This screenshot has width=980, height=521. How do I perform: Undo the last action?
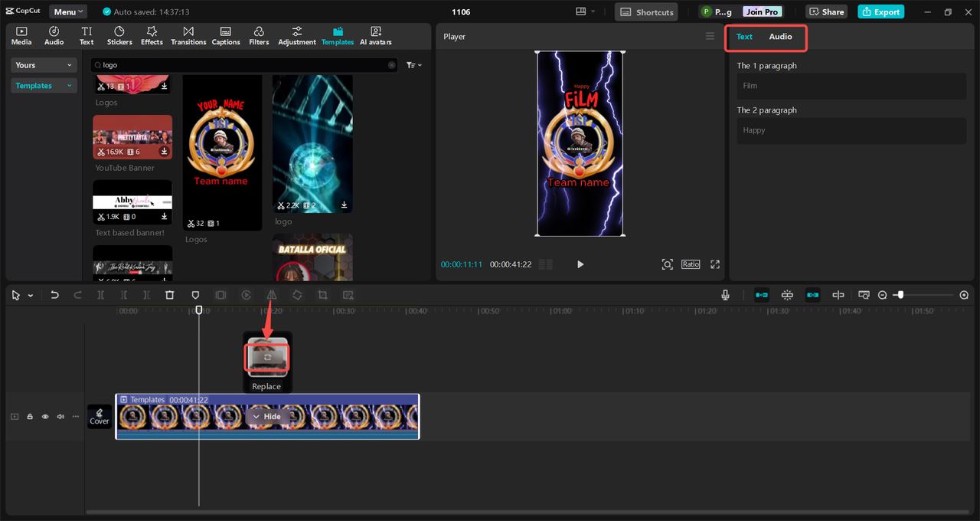(x=54, y=295)
